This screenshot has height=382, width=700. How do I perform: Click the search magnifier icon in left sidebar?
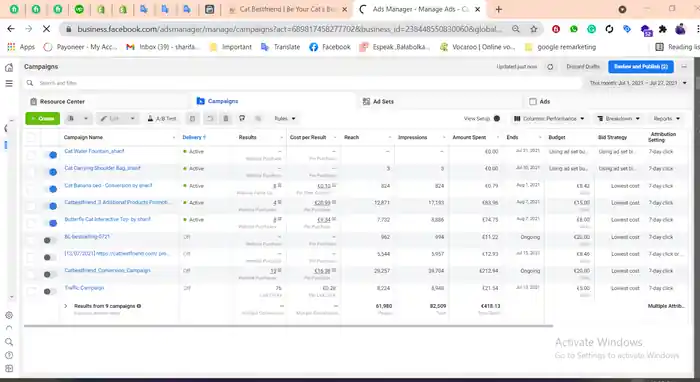[9, 342]
